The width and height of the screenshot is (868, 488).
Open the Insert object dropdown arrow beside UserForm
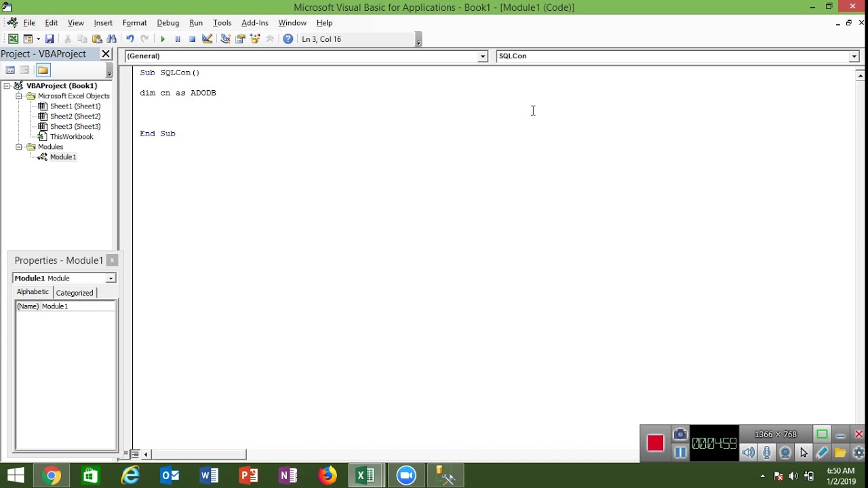pyautogui.click(x=38, y=39)
